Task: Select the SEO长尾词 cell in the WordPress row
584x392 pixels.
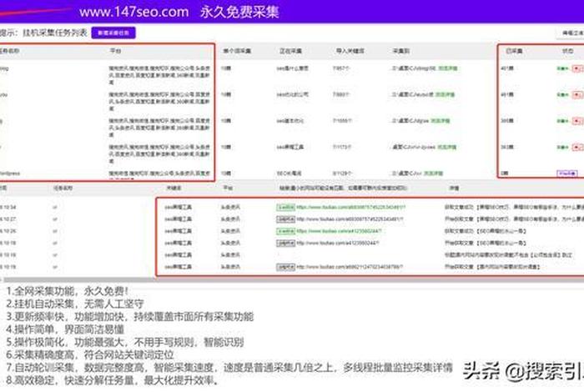Action: [289, 173]
